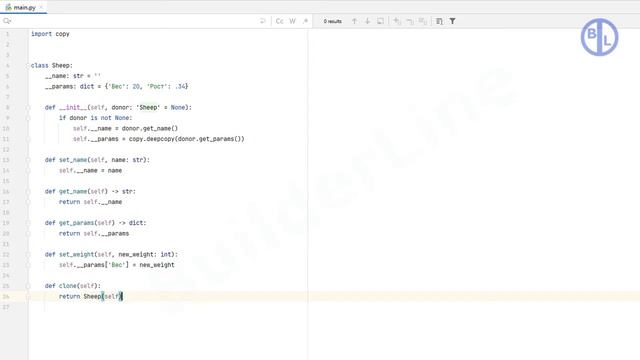Click the '__name: str' attribute line
The height and width of the screenshot is (360, 640).
pos(73,76)
